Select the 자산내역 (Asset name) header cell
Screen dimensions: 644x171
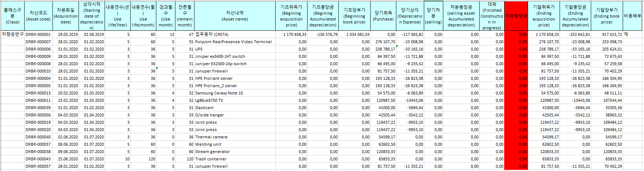[x=234, y=16]
